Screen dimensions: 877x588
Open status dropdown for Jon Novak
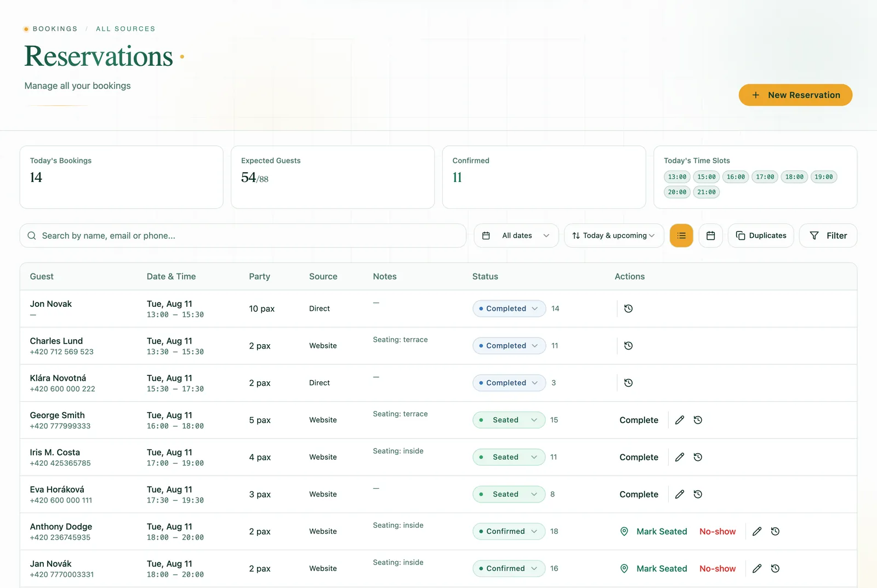tap(509, 309)
